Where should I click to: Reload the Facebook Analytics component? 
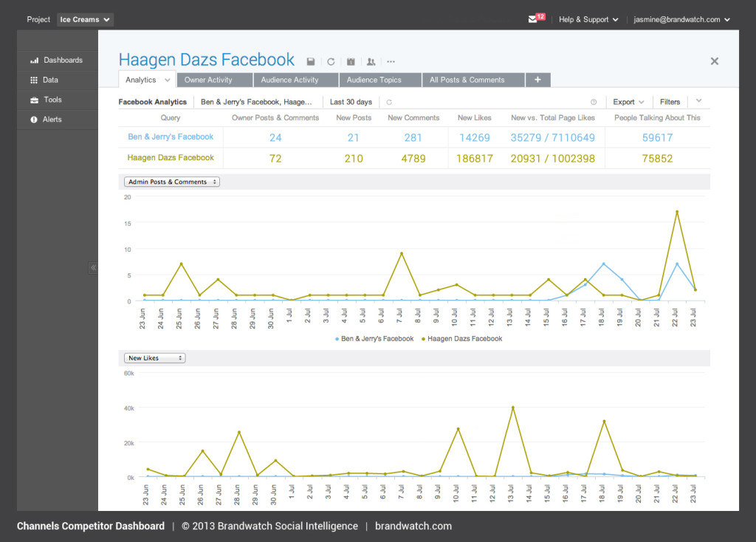(x=389, y=102)
